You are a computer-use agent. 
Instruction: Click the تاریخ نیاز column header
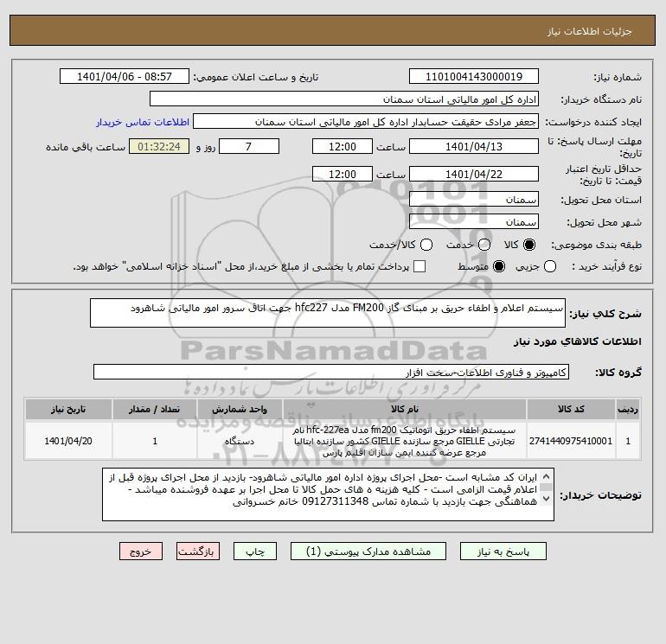(x=68, y=409)
